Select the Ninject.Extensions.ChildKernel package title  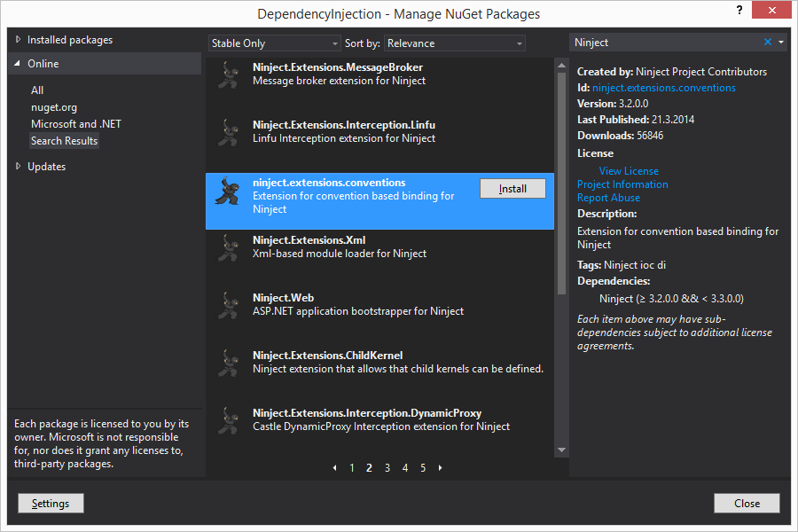[x=328, y=356]
